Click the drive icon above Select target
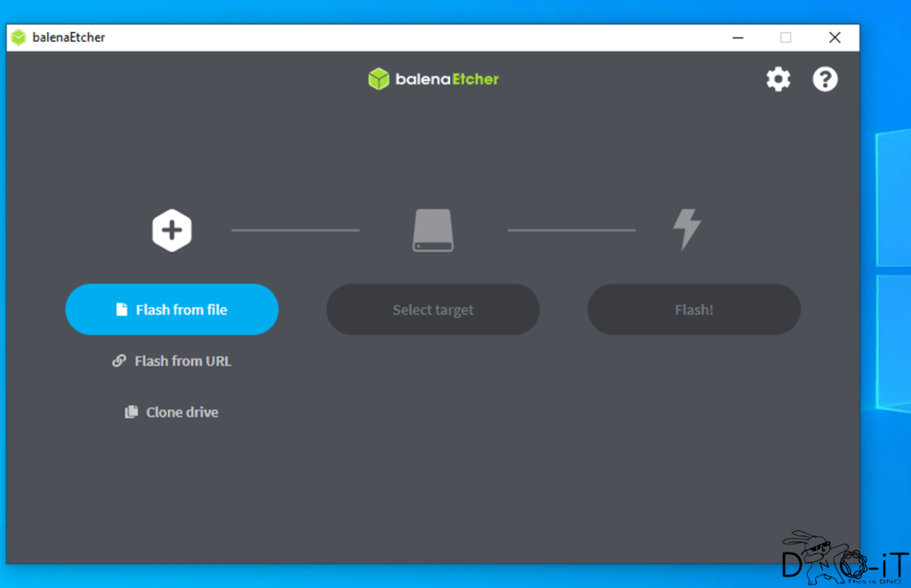Screen dimensions: 911x588 pyautogui.click(x=433, y=231)
